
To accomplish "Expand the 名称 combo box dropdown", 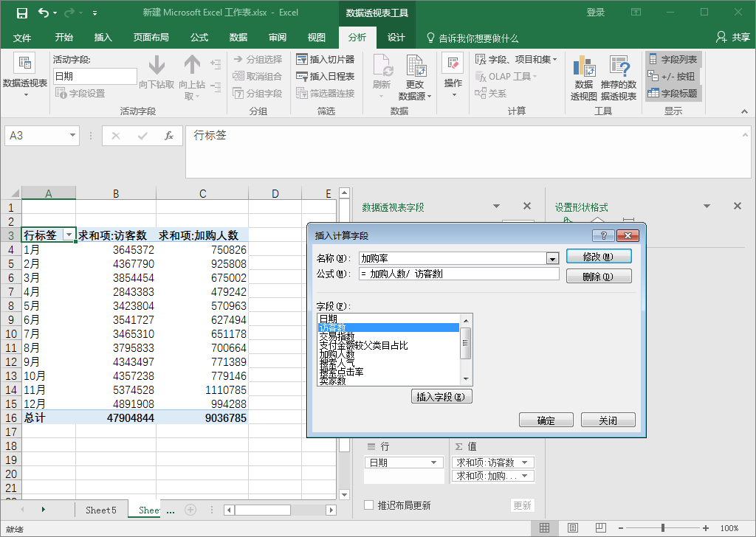I will [551, 258].
